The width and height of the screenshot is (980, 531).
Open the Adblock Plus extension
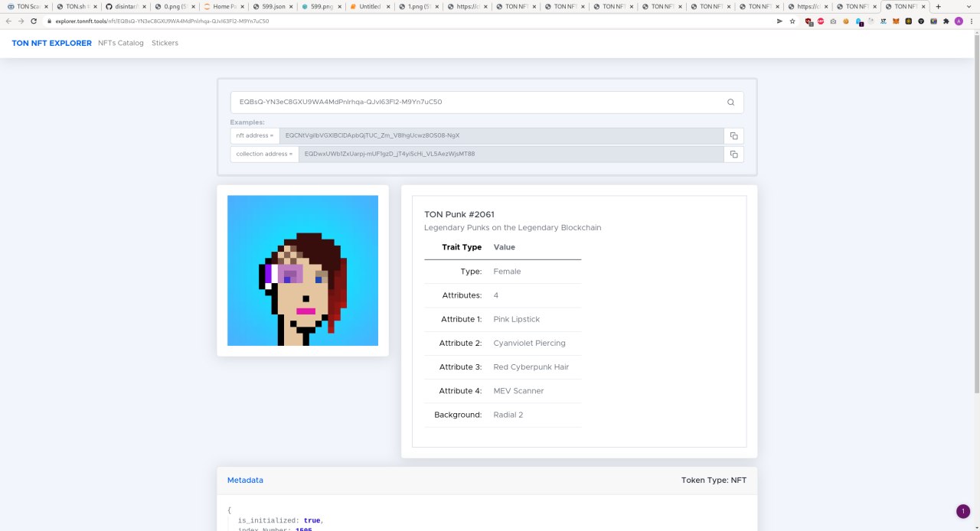click(x=821, y=21)
